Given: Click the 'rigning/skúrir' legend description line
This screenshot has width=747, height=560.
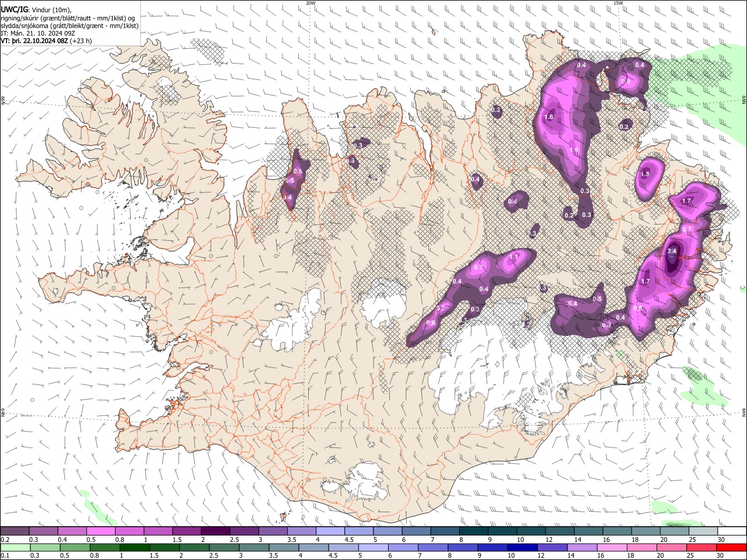Looking at the screenshot, I should (67, 18).
